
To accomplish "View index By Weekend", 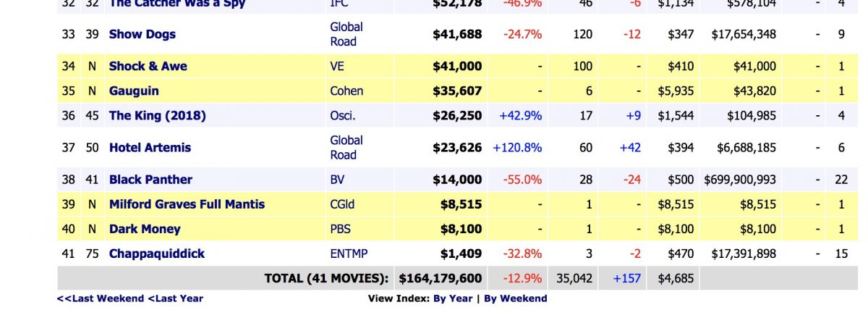I will (515, 298).
